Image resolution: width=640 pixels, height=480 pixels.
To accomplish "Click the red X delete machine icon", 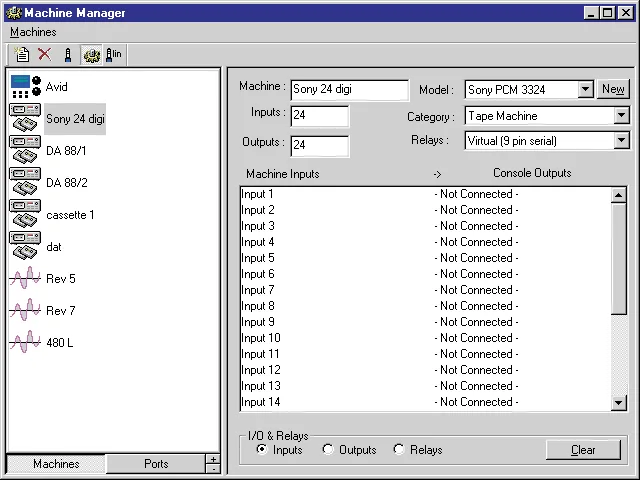I will tap(45, 54).
